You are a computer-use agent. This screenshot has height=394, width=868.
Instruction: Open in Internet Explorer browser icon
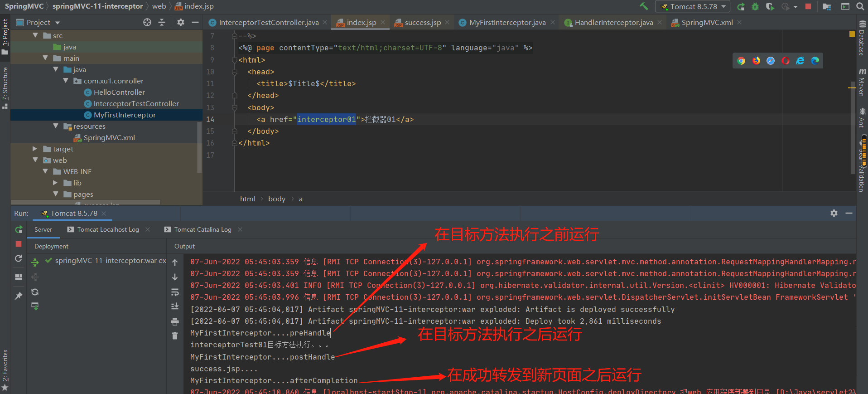800,61
